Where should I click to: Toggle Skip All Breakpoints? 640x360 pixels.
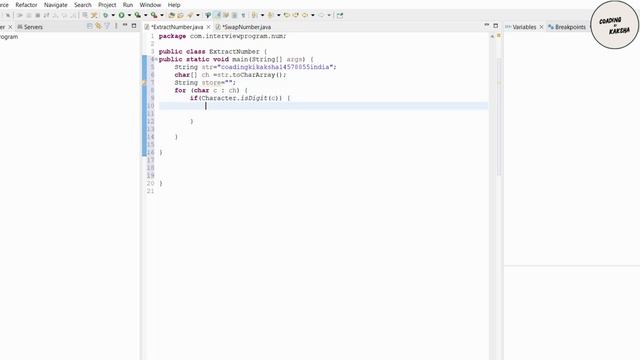(8, 15)
